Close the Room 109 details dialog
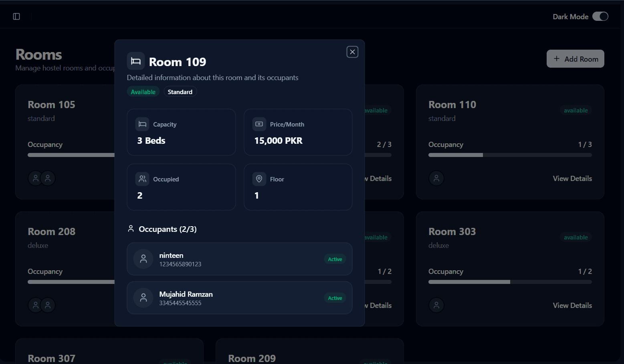Screen dimensions: 624x364 click(352, 52)
